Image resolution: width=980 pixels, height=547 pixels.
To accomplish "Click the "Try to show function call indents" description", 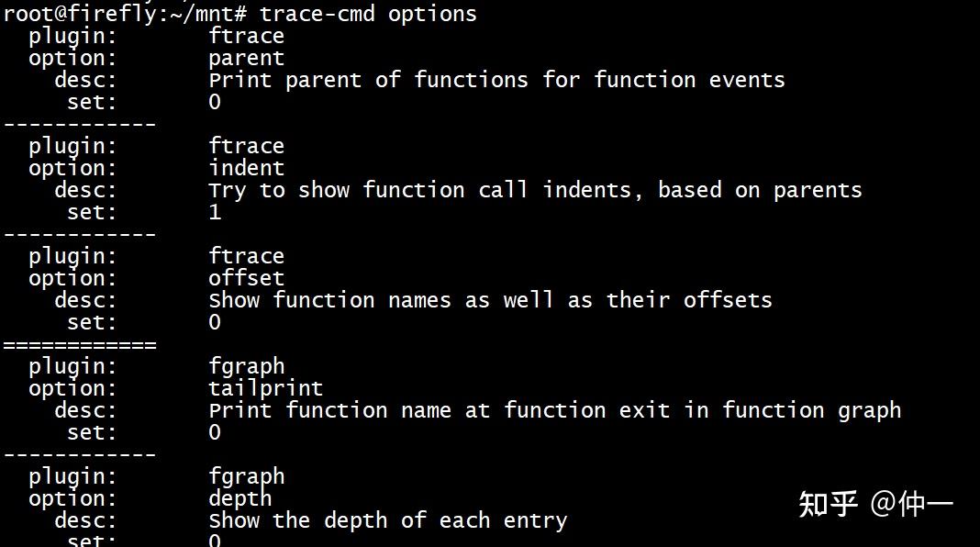I will pos(535,190).
